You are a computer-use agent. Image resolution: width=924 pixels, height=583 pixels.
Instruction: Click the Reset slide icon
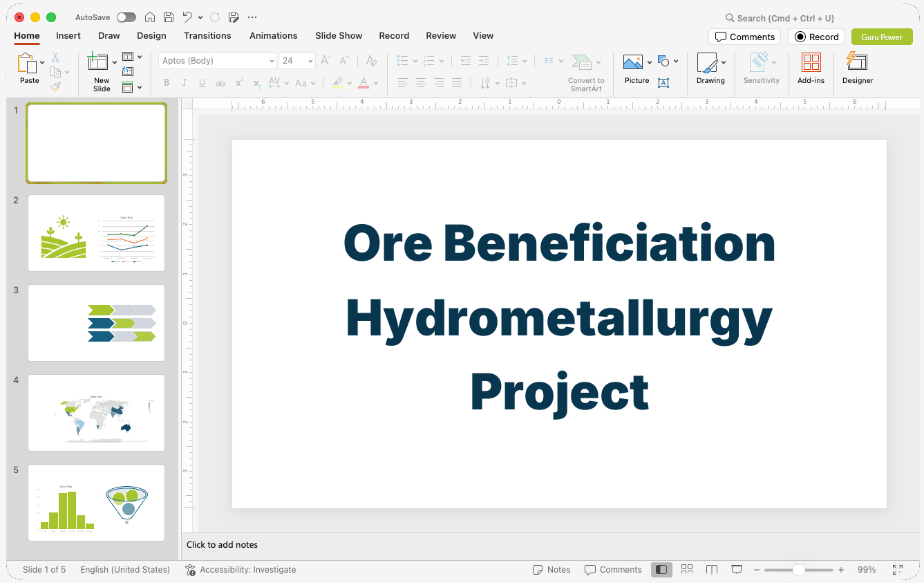point(128,72)
